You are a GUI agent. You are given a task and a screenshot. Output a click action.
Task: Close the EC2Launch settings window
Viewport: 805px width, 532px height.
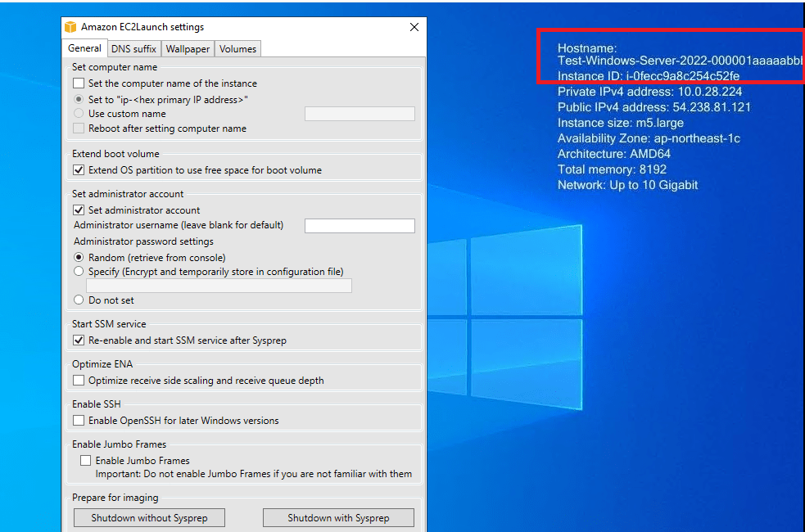pos(414,27)
